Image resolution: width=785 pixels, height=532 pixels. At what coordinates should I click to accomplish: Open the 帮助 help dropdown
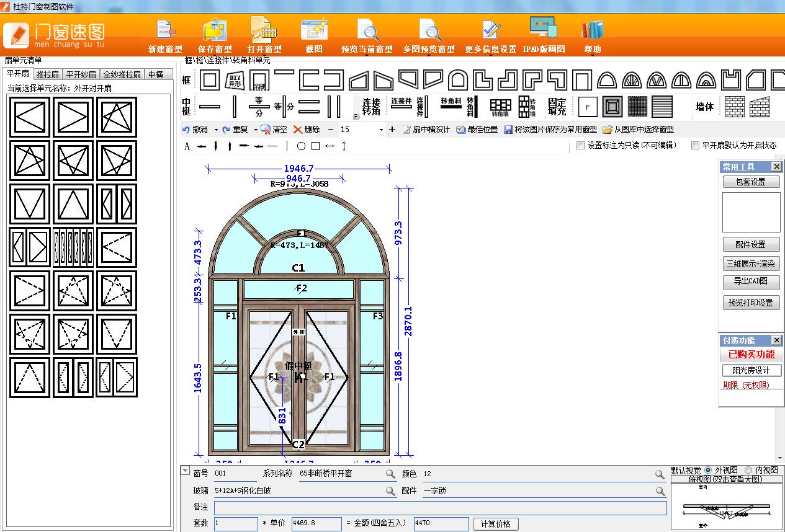point(592,56)
